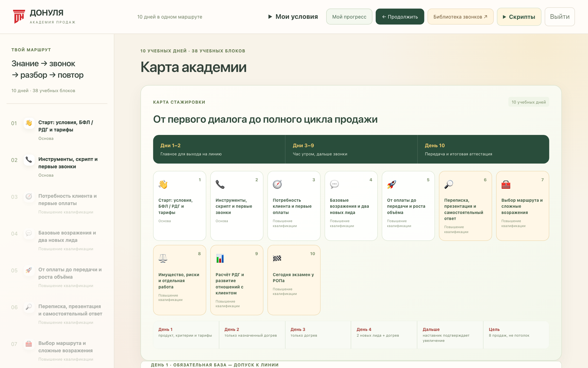Open card Расчёт РДГ и развитие отношений
The image size is (588, 368).
[237, 280]
